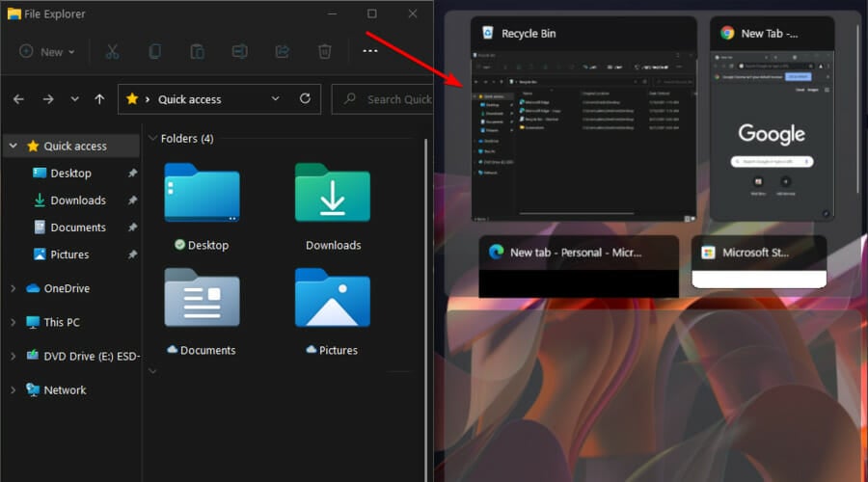Click the Cut scissors icon
Viewport: 868px width, 482px height.
point(112,51)
